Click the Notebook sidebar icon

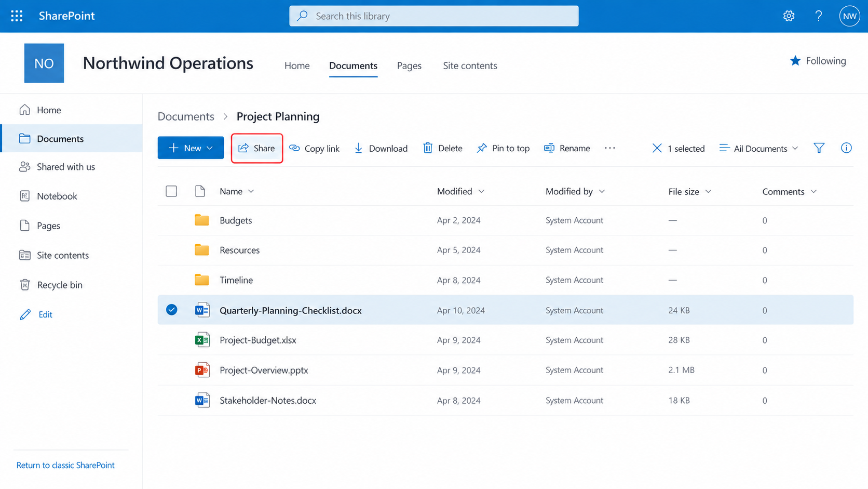pyautogui.click(x=25, y=196)
